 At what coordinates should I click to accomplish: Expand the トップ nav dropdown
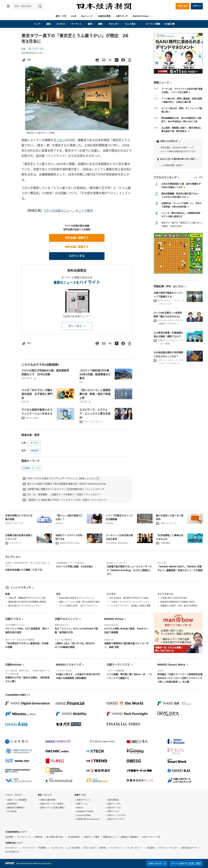pyautogui.click(x=38, y=24)
